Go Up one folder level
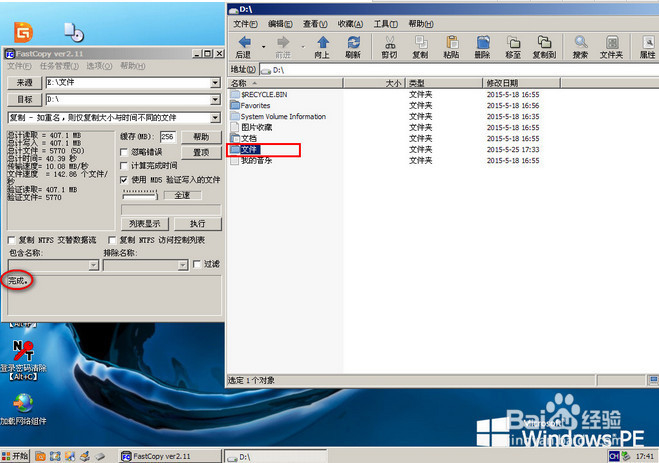Screen dimensions: 659x463 [322, 47]
